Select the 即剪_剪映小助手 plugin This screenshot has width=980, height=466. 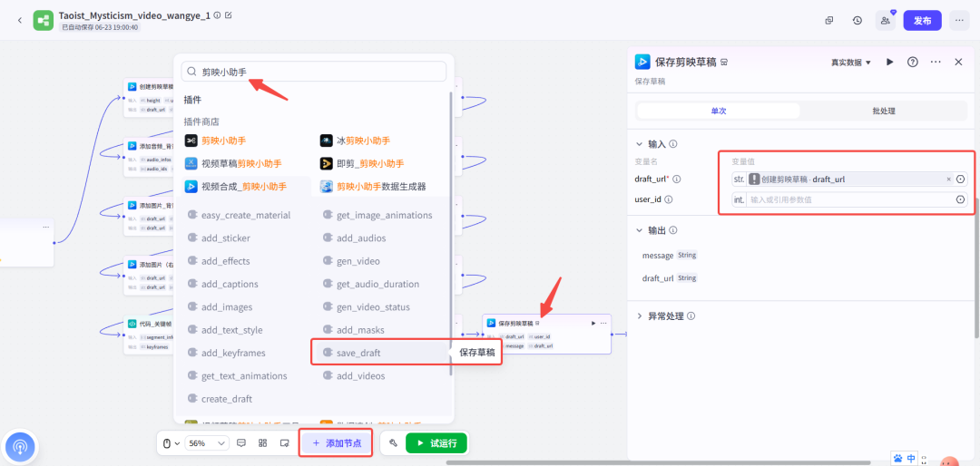click(x=362, y=164)
